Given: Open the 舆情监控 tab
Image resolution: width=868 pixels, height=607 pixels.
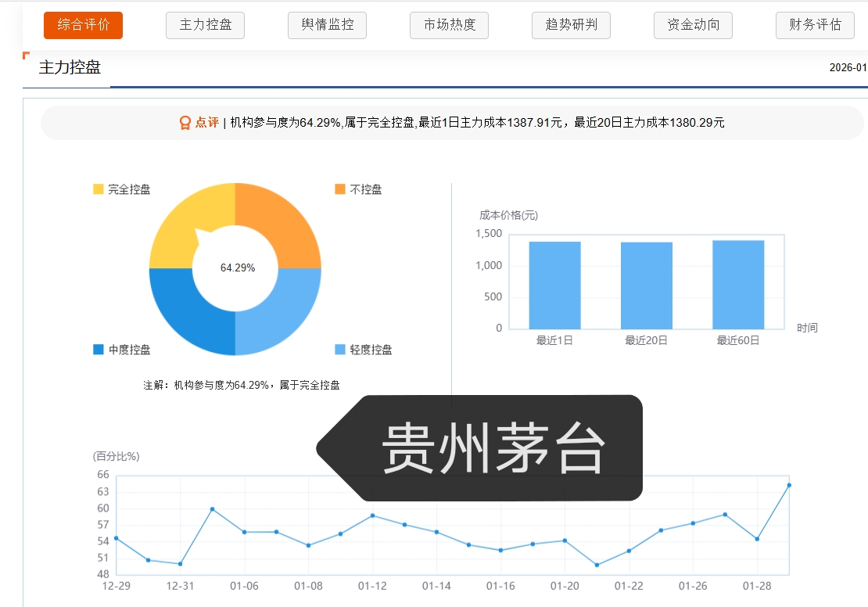Looking at the screenshot, I should point(327,26).
